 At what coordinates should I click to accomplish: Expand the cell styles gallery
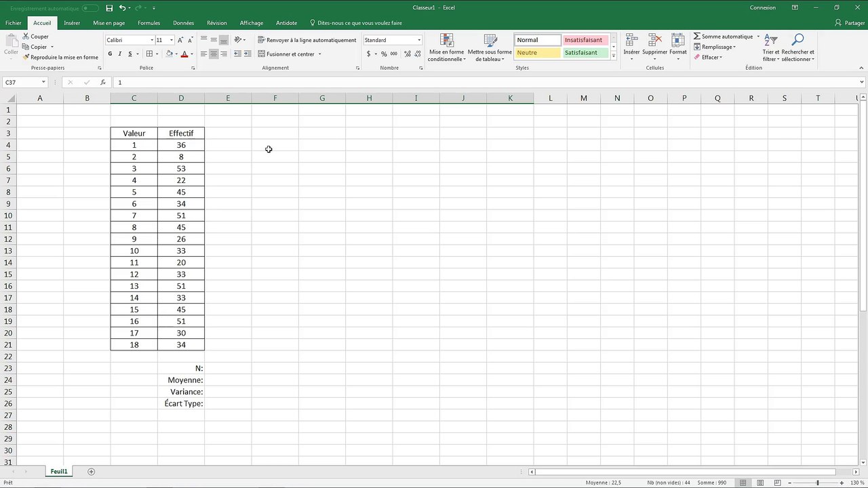click(614, 56)
